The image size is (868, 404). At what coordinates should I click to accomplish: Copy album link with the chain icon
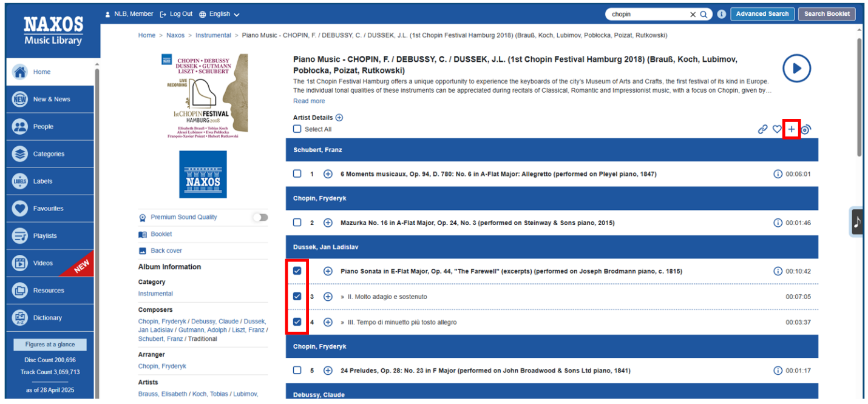point(763,129)
